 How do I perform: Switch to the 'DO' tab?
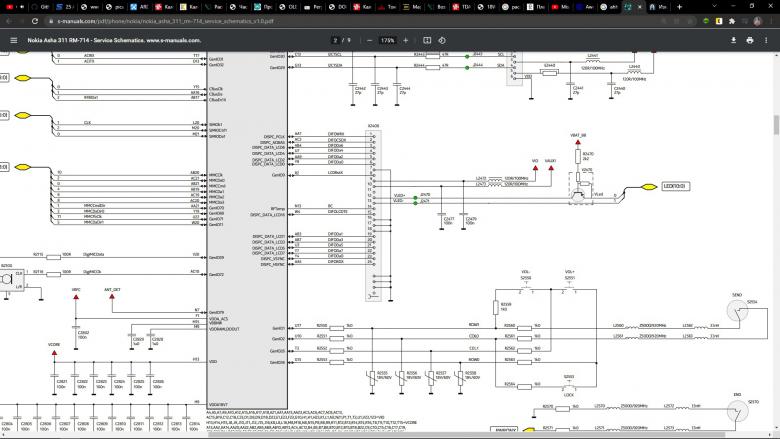pos(338,7)
